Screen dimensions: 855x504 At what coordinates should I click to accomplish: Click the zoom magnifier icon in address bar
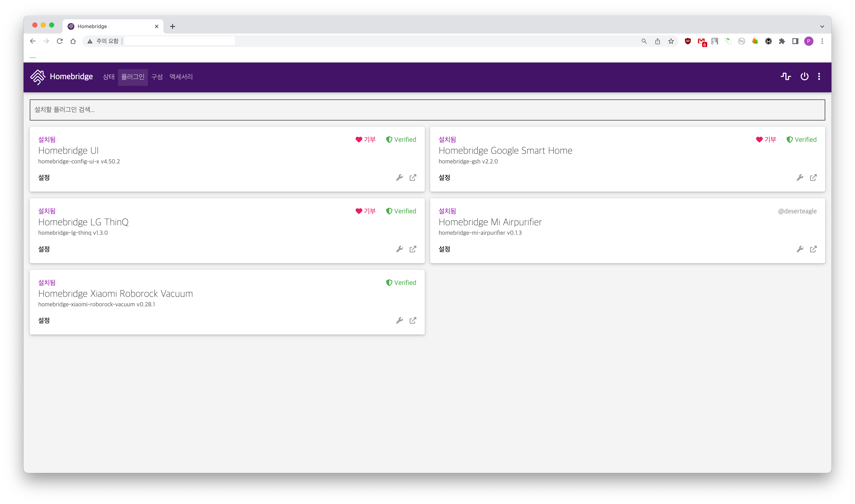pos(644,41)
